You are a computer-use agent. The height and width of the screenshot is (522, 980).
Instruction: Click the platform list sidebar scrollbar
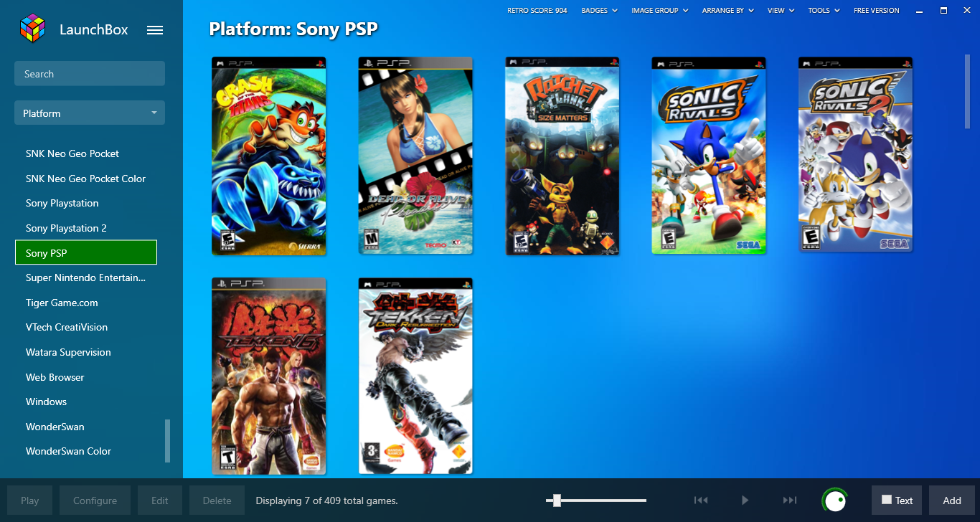tap(168, 440)
